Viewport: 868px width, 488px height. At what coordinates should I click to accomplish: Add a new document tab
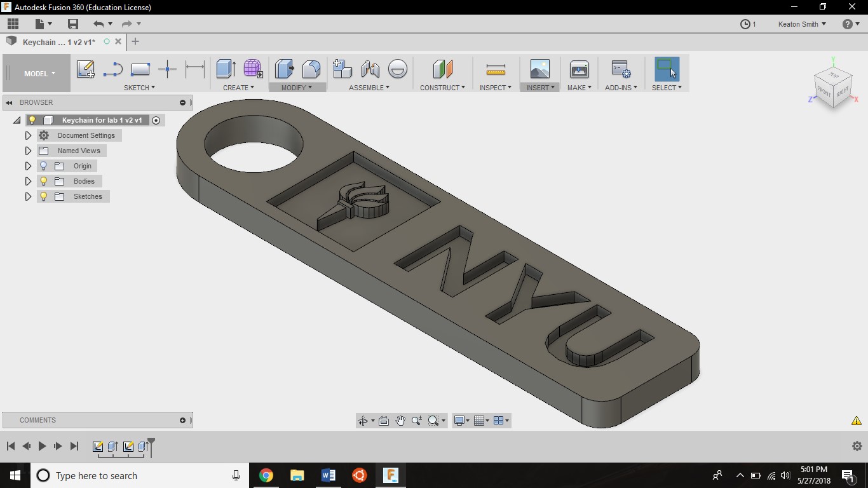(x=135, y=42)
